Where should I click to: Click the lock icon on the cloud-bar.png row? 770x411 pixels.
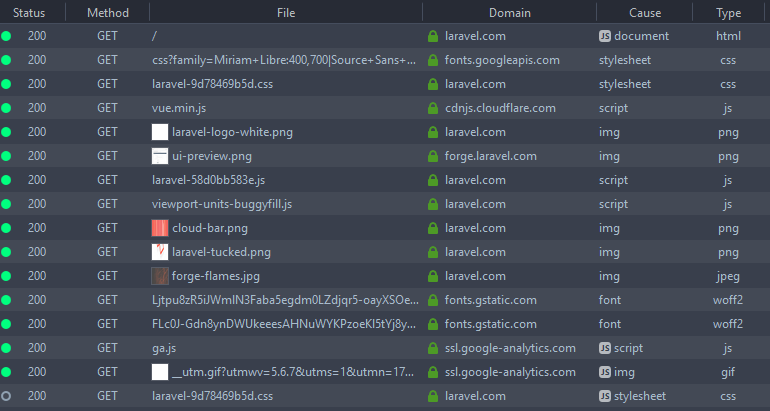[x=433, y=228]
